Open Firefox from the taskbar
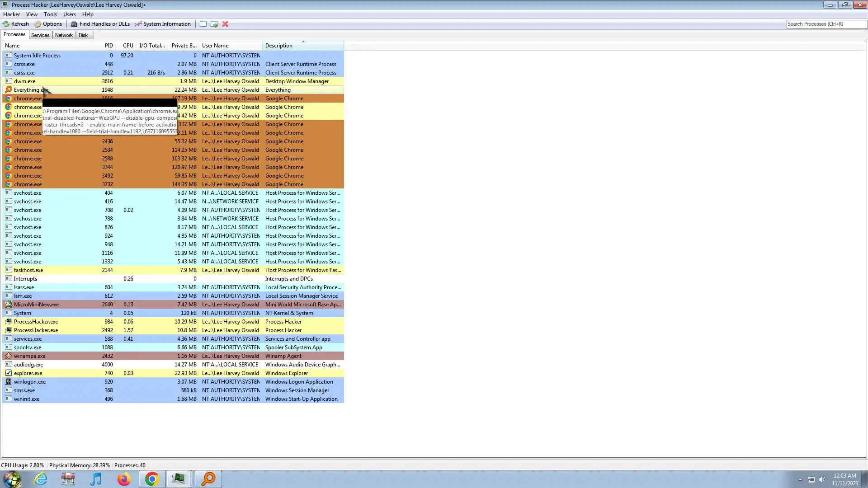 [124, 479]
